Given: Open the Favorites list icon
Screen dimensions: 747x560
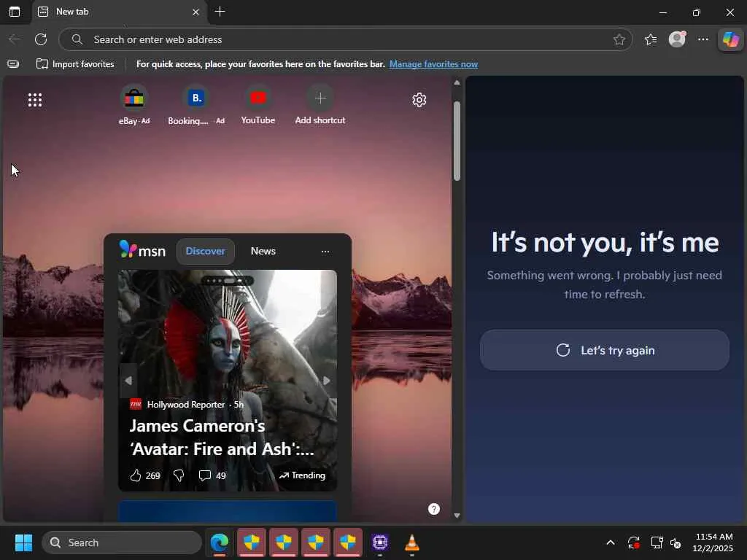Looking at the screenshot, I should (x=651, y=39).
